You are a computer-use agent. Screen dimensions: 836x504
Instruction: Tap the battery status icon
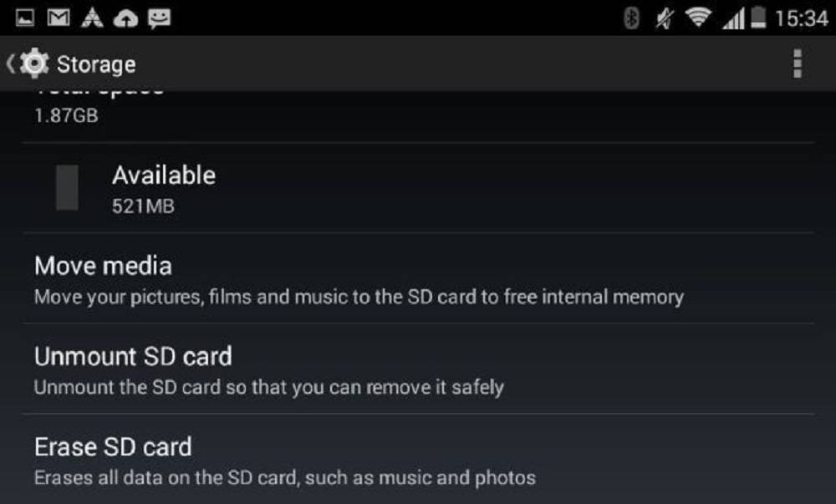coord(757,18)
